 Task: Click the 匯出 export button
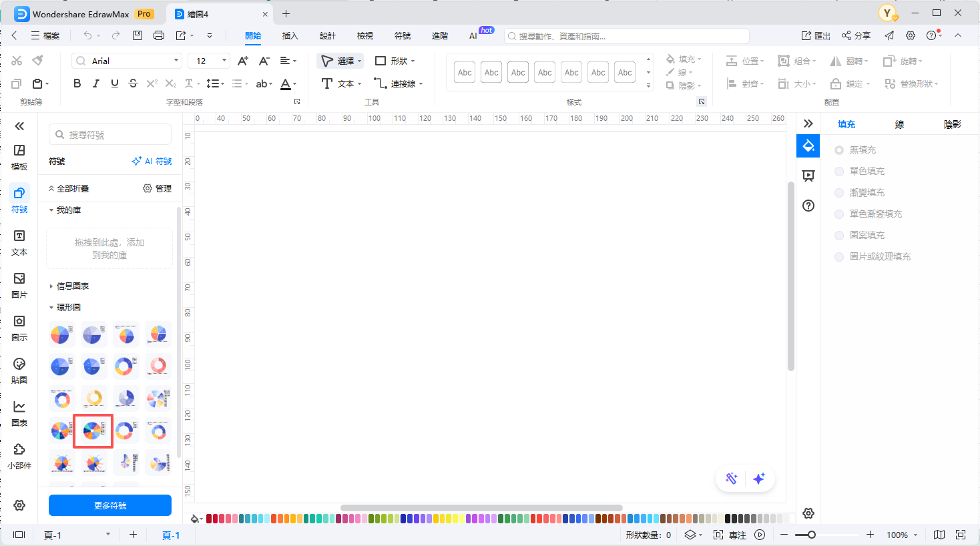coord(816,36)
